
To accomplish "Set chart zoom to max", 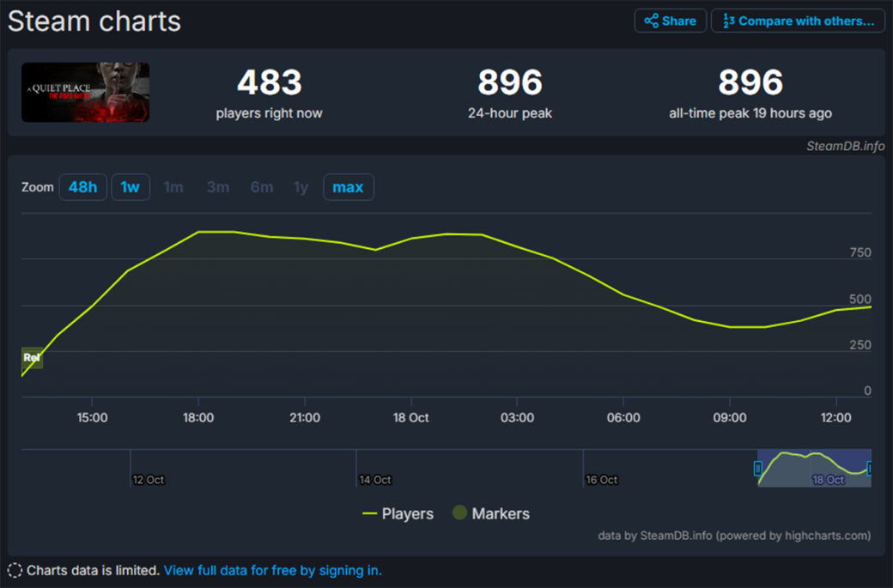I will 349,187.
